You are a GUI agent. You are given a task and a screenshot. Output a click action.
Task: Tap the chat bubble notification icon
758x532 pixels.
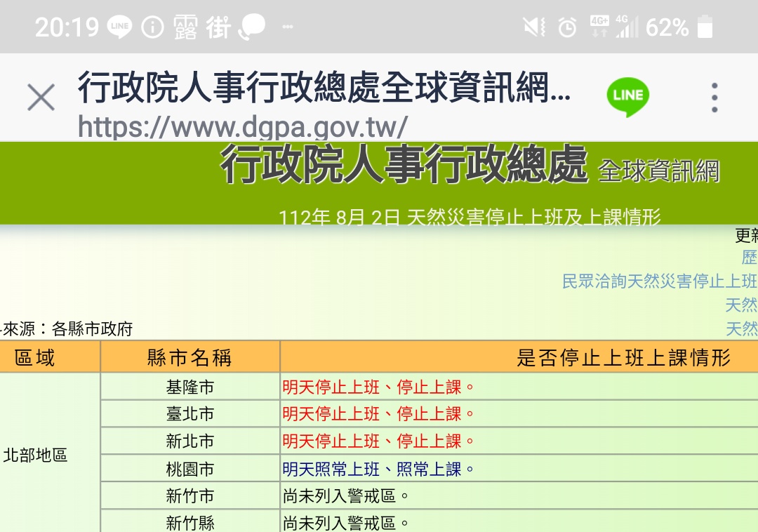tap(251, 27)
